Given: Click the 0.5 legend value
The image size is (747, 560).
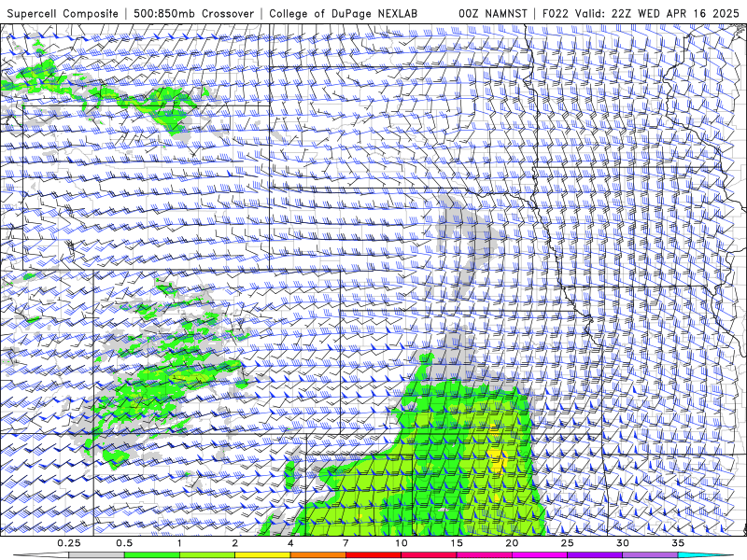Looking at the screenshot, I should (x=124, y=543).
